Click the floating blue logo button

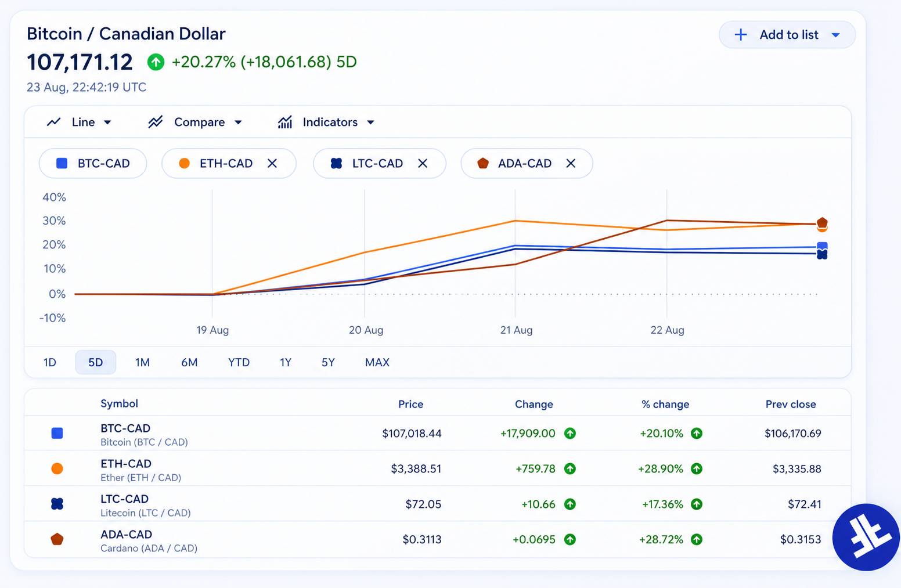tap(866, 537)
